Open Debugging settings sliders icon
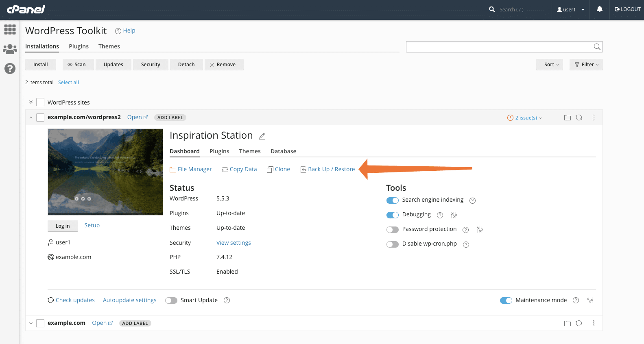The image size is (644, 344). pos(454,215)
